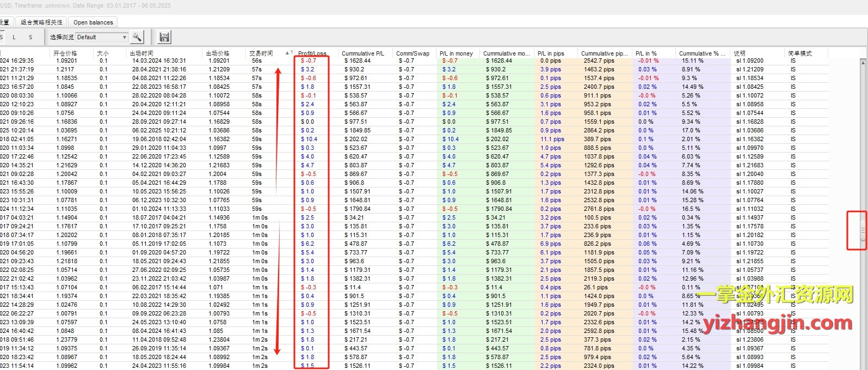The height and width of the screenshot is (370, 868).
Task: Click the sl 1.21209 comment cell
Action: click(749, 69)
